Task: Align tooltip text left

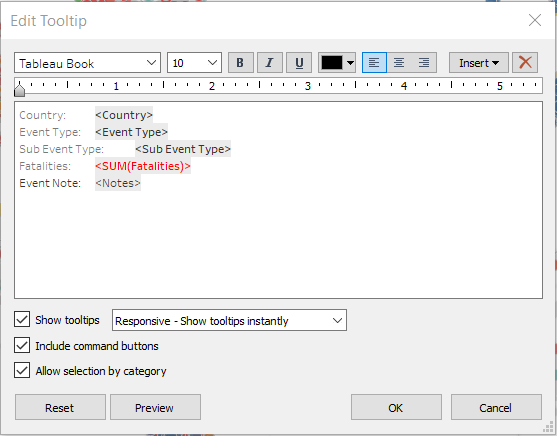Action: (374, 63)
